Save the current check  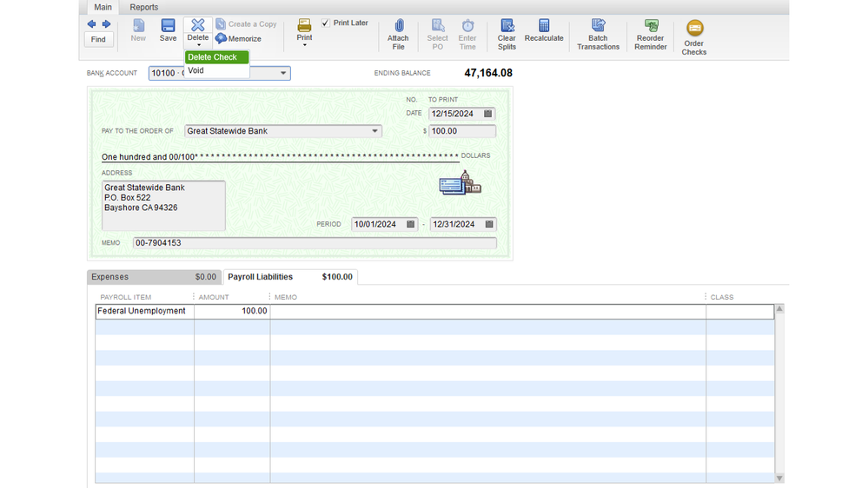(x=168, y=30)
